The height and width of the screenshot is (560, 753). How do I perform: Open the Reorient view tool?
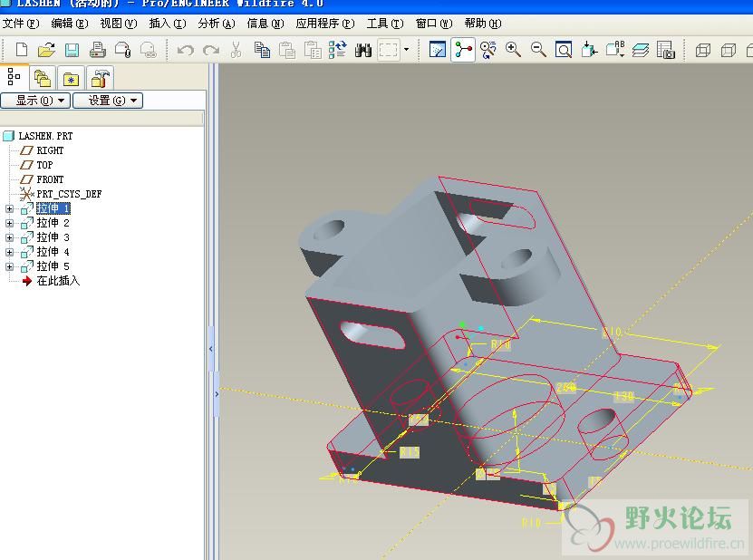pos(589,50)
